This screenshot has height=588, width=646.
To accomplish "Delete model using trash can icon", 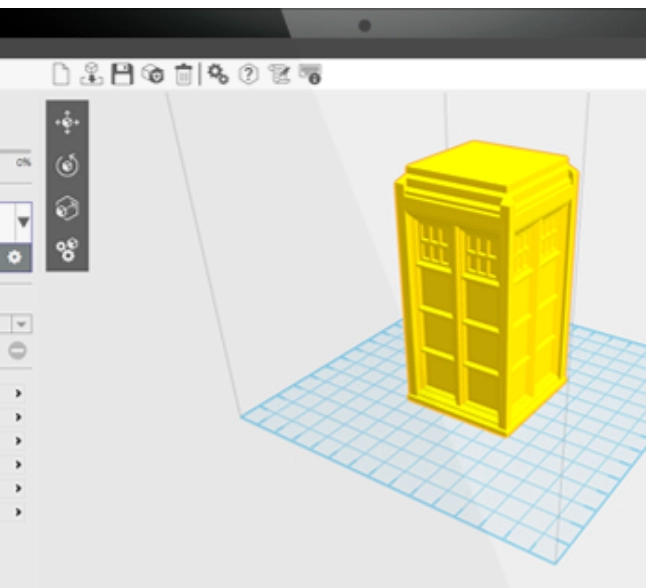I will pyautogui.click(x=183, y=75).
